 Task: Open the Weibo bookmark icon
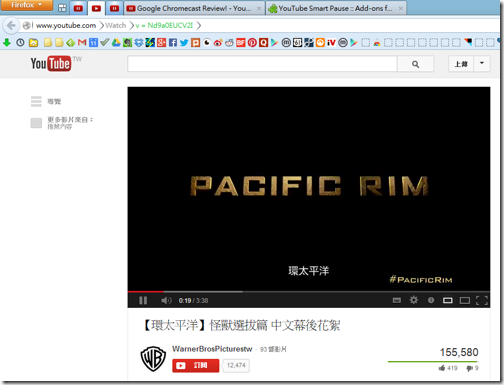(218, 42)
